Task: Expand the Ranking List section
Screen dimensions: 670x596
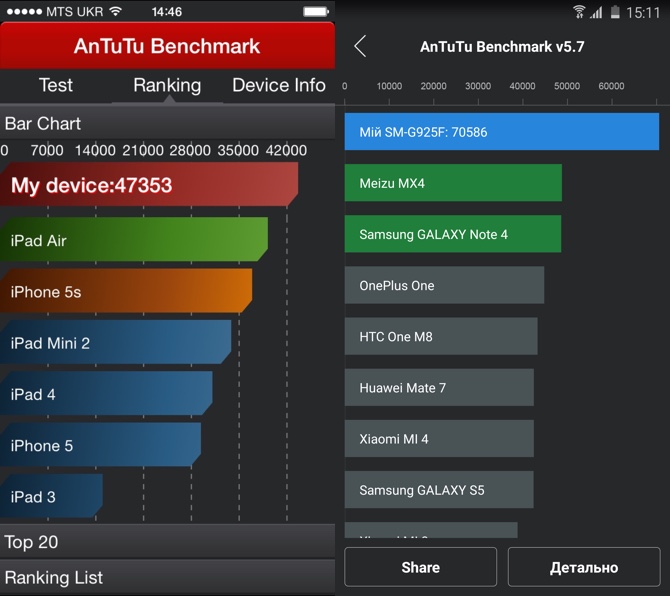Action: pos(168,578)
